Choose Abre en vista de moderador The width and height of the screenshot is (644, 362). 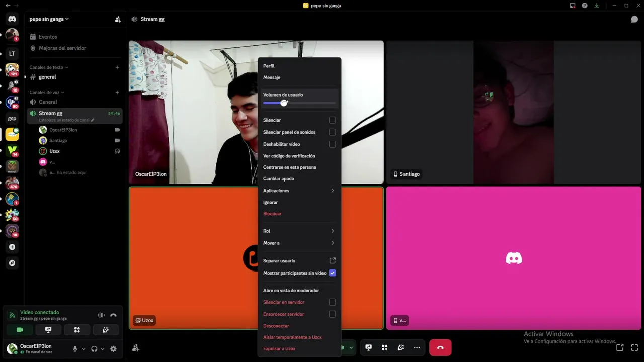click(299, 291)
